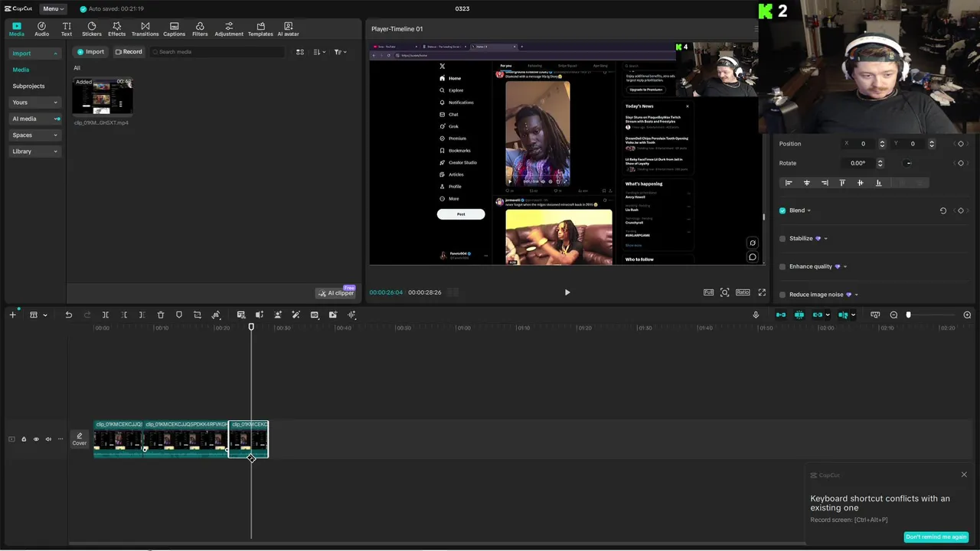
Task: Open the filter dropdown in media panel
Action: [x=341, y=52]
